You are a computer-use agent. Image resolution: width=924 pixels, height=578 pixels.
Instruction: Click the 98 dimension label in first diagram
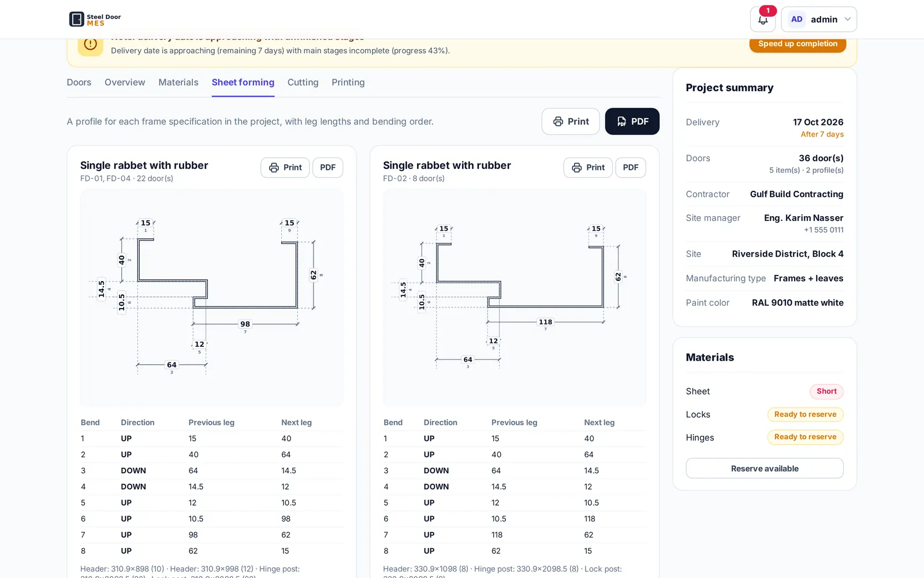[x=245, y=324]
